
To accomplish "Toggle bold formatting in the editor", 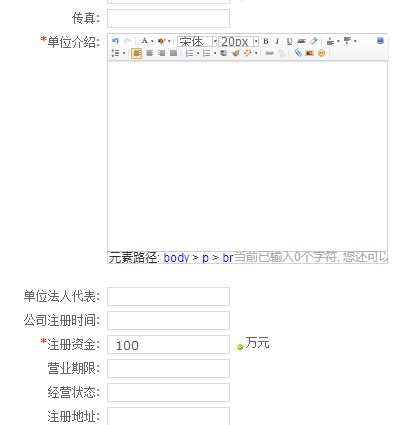I will [266, 41].
